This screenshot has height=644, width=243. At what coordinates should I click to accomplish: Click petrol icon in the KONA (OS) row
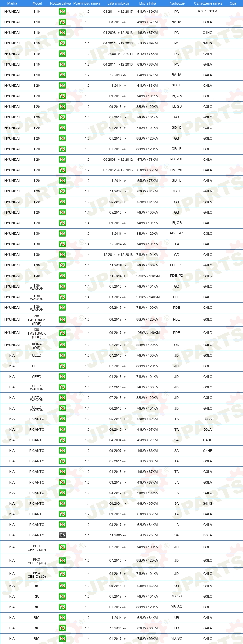coord(62,345)
